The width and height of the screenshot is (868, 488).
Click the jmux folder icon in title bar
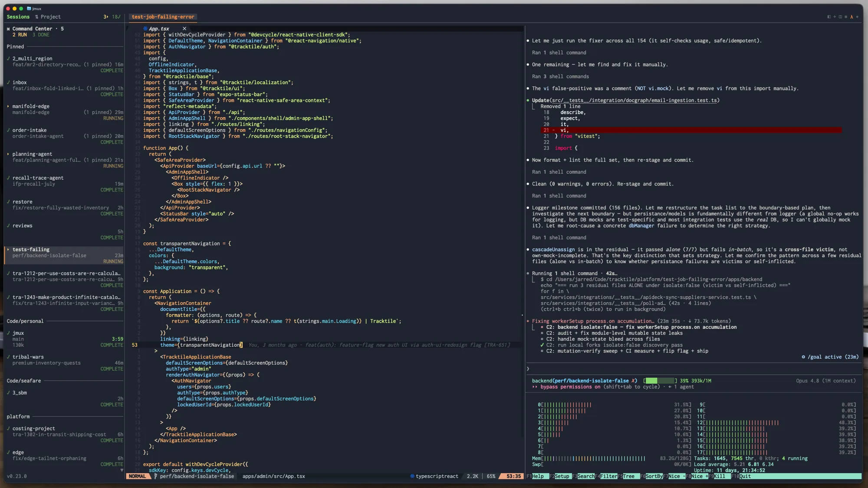tap(29, 9)
